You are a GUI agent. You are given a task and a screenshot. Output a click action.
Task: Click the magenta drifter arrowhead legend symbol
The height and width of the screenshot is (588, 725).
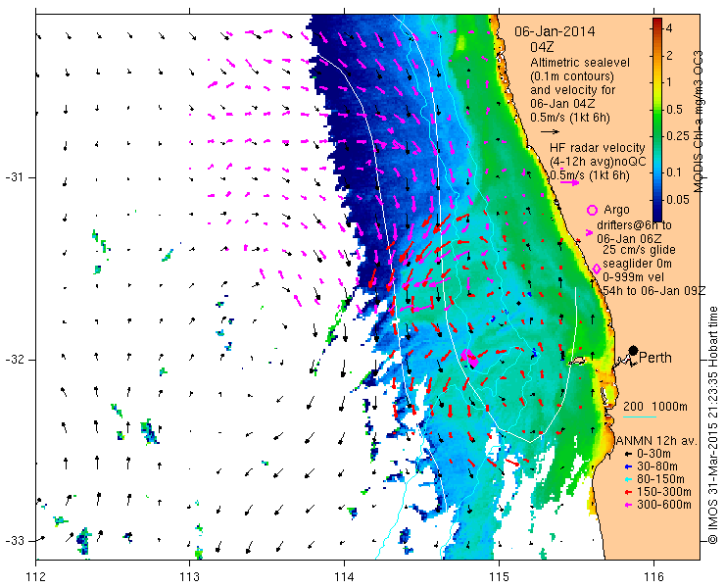[589, 232]
